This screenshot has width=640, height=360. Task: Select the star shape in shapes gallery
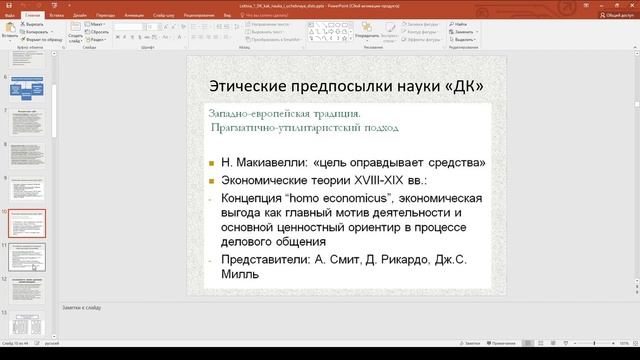coord(344,38)
